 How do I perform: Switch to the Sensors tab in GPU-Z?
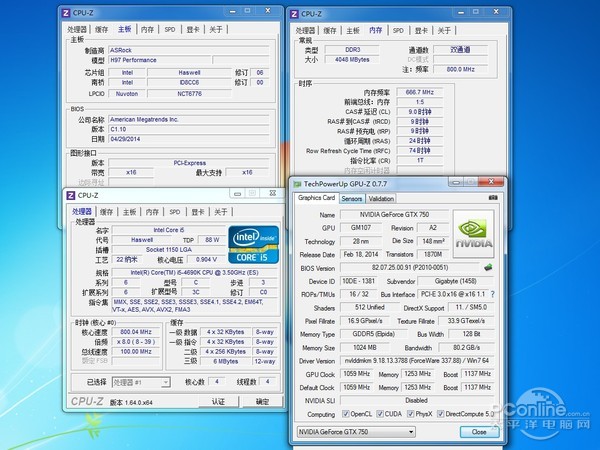pyautogui.click(x=351, y=199)
